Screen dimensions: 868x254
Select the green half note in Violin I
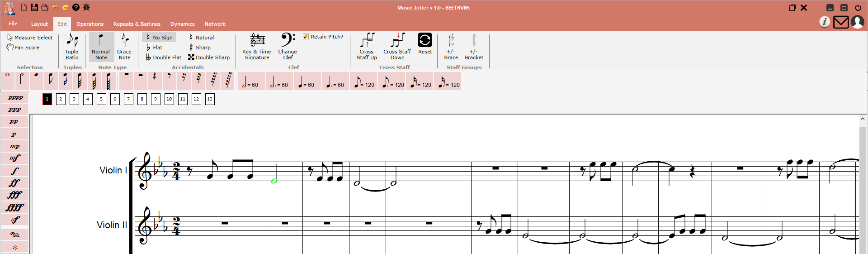pyautogui.click(x=274, y=181)
